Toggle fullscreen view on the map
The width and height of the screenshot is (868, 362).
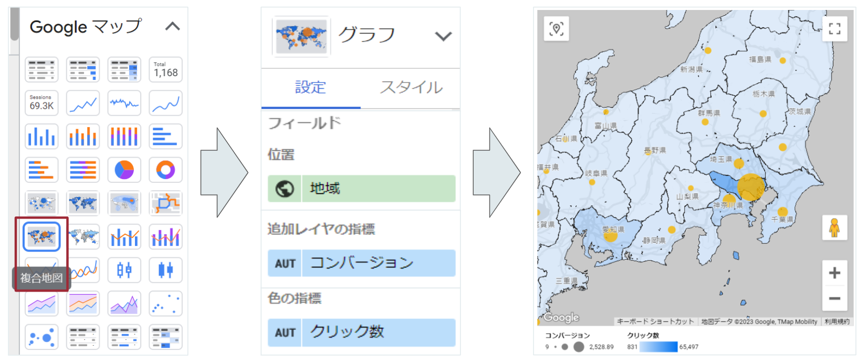(834, 28)
